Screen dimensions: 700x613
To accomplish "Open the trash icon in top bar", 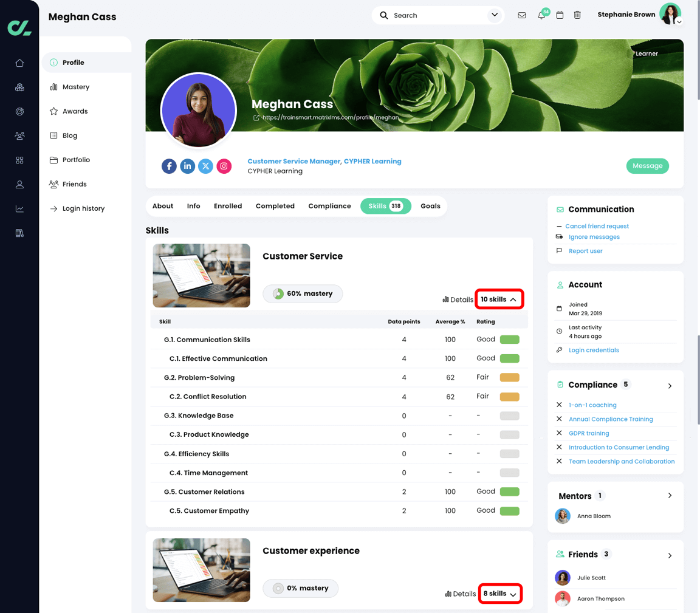I will point(577,15).
